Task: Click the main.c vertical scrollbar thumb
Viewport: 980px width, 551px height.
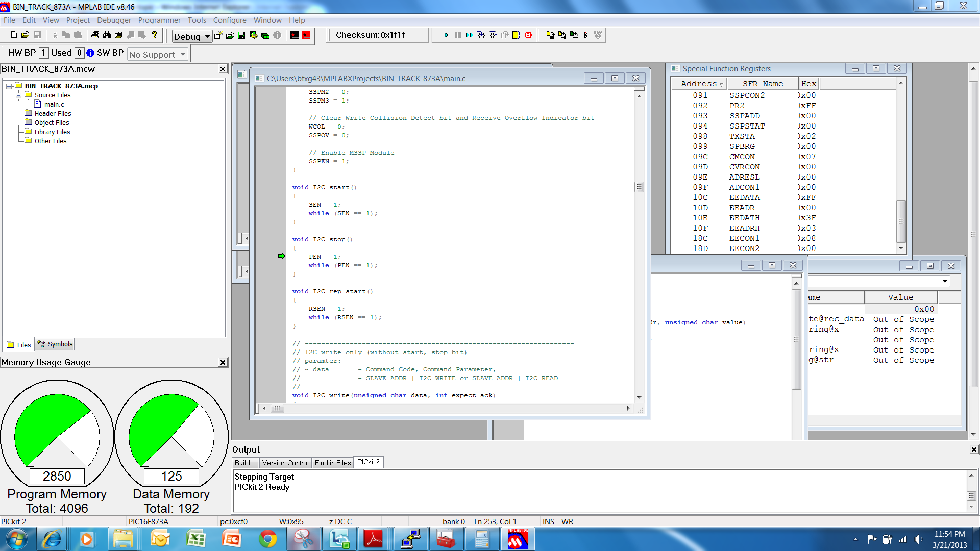Action: click(639, 187)
